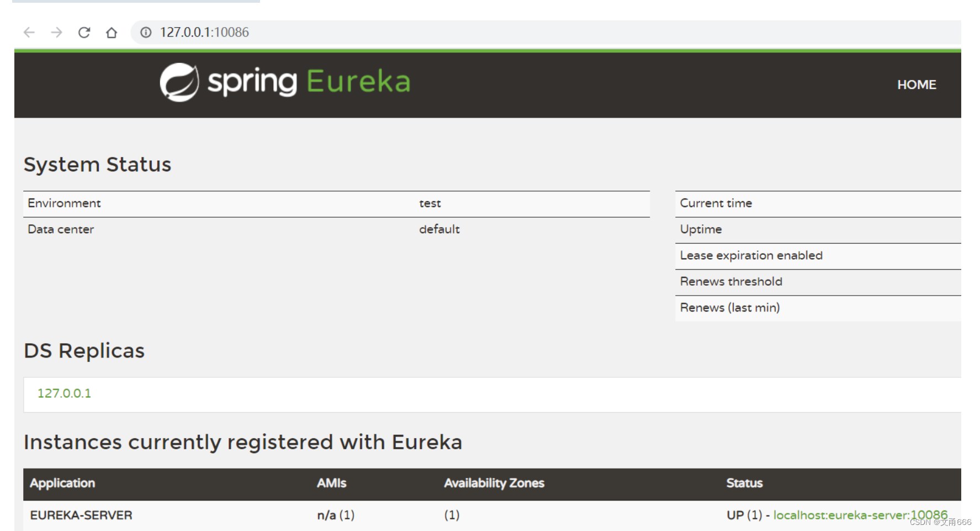
Task: Click the AMIs column header
Action: [x=331, y=483]
